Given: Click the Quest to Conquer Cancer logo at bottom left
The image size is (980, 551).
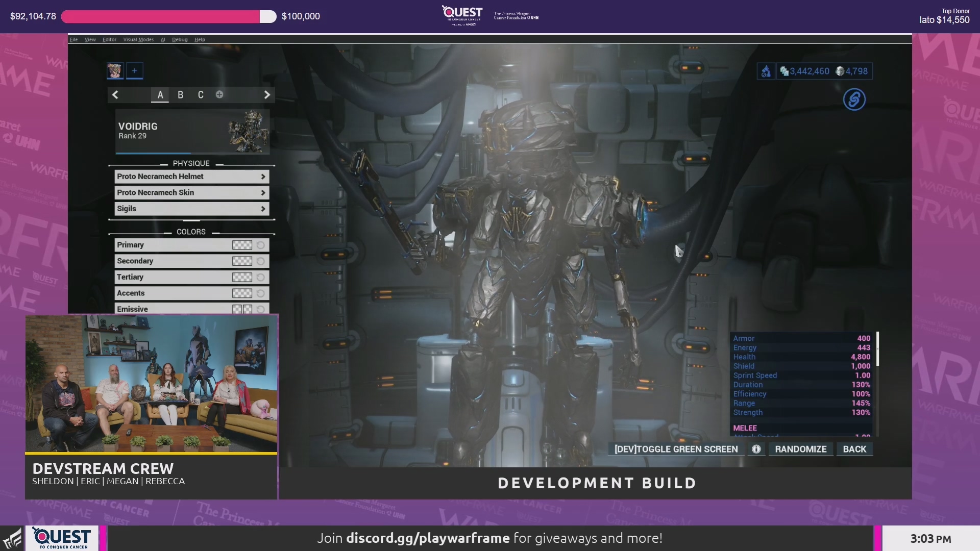Looking at the screenshot, I should pyautogui.click(x=62, y=539).
